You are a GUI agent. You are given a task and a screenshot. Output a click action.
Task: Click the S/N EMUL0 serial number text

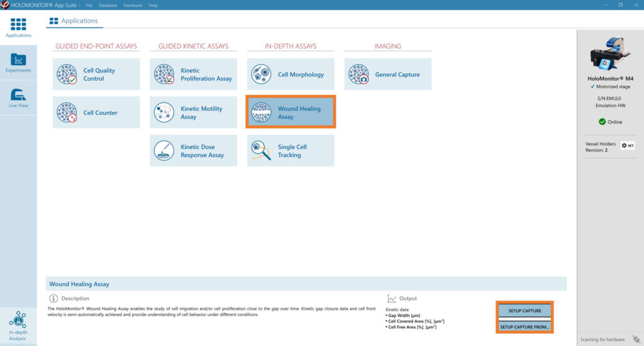pyautogui.click(x=609, y=99)
